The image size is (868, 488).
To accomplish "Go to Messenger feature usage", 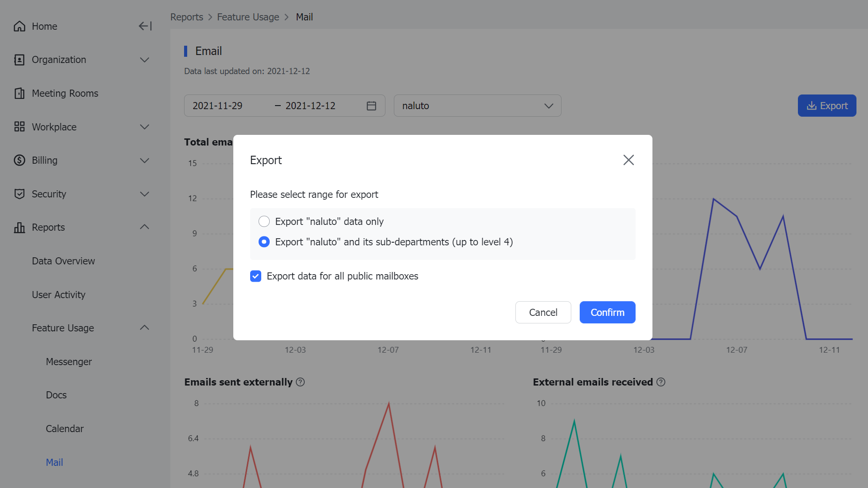I will tap(69, 362).
